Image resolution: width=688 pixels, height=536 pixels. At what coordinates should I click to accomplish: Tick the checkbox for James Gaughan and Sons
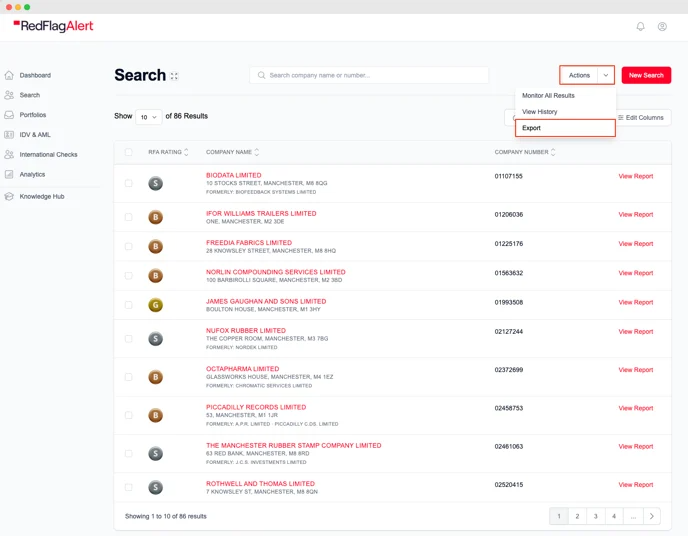[x=129, y=305]
